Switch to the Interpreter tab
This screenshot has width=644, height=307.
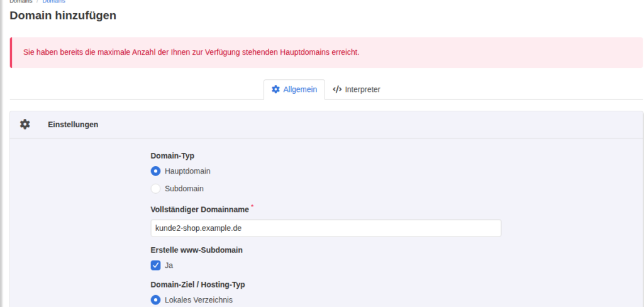point(356,89)
